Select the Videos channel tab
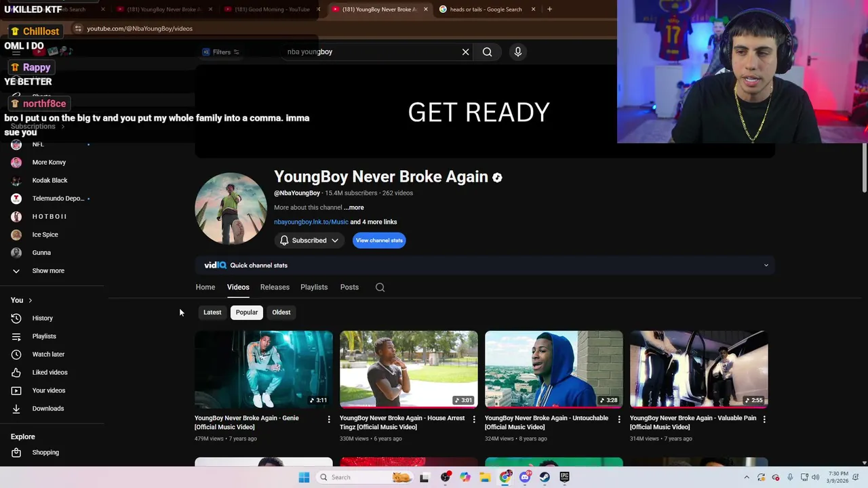 (238, 287)
